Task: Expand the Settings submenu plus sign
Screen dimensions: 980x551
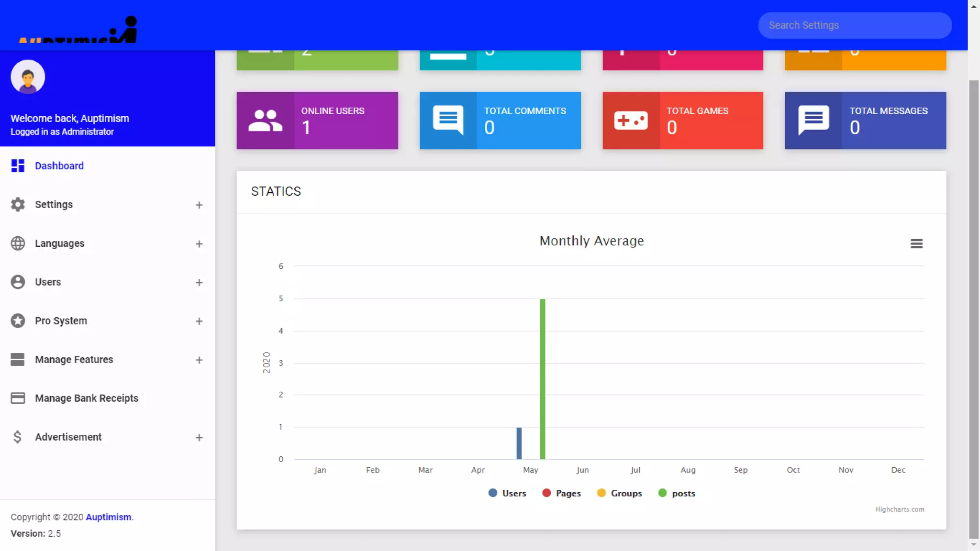Action: 199,205
